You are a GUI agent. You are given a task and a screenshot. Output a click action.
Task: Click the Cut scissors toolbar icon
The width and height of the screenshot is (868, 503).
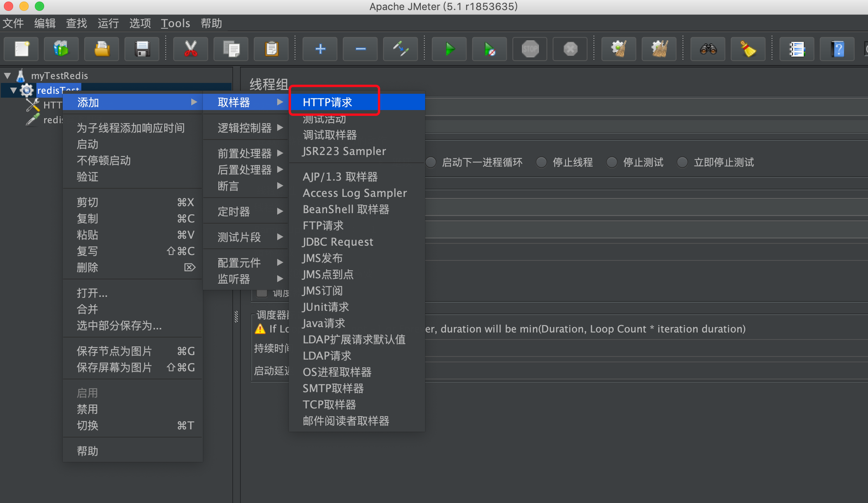pyautogui.click(x=190, y=49)
